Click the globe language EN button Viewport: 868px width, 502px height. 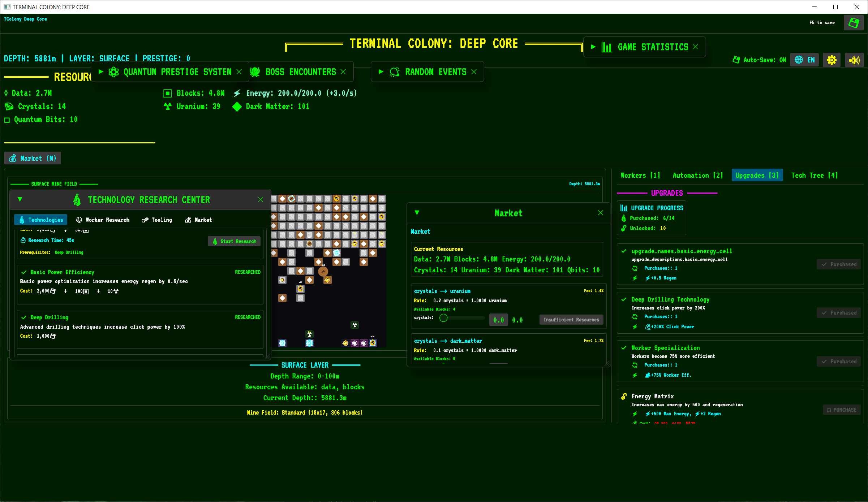(804, 60)
